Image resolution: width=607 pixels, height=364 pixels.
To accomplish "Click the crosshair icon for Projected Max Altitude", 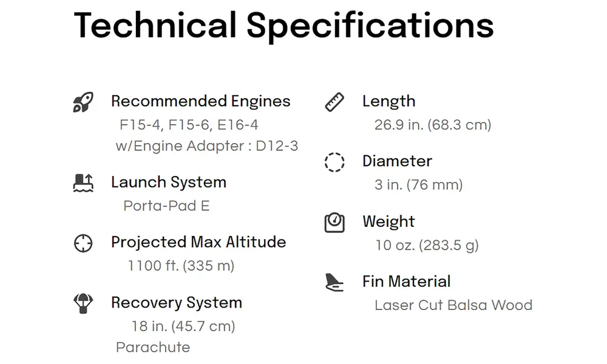I will [83, 243].
